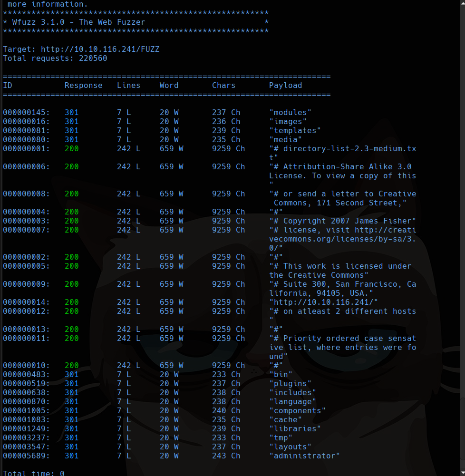Select the "language" payload entry
This screenshot has width=465, height=476.
(292, 402)
